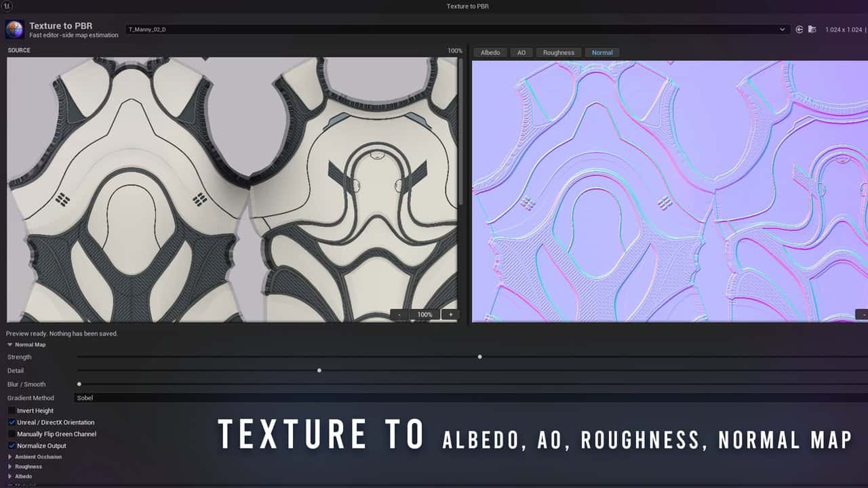Viewport: 868px width, 488px height.
Task: Switch to the AO preview tab
Action: (521, 52)
